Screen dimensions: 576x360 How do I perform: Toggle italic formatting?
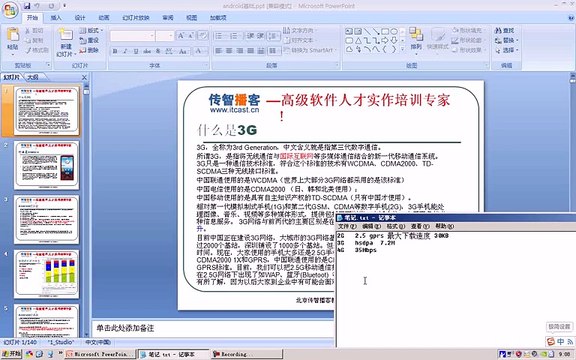point(125,51)
